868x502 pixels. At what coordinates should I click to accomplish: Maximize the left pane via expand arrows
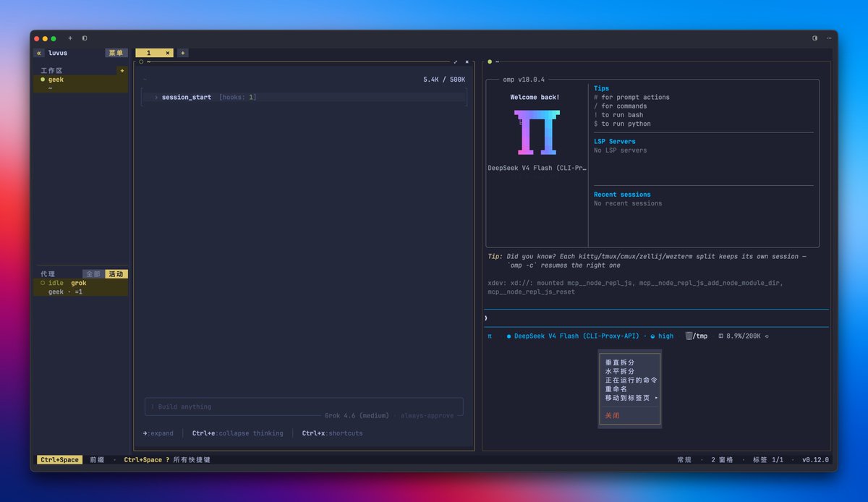click(456, 62)
